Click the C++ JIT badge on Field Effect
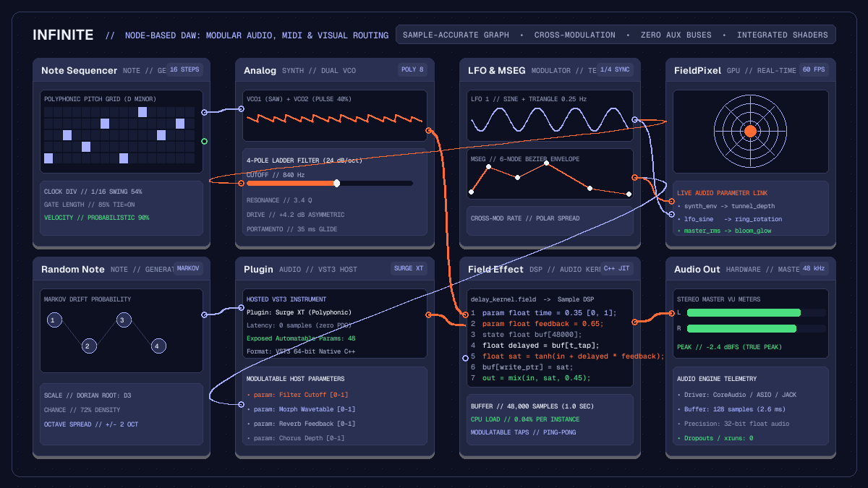The width and height of the screenshot is (868, 488). [x=617, y=268]
